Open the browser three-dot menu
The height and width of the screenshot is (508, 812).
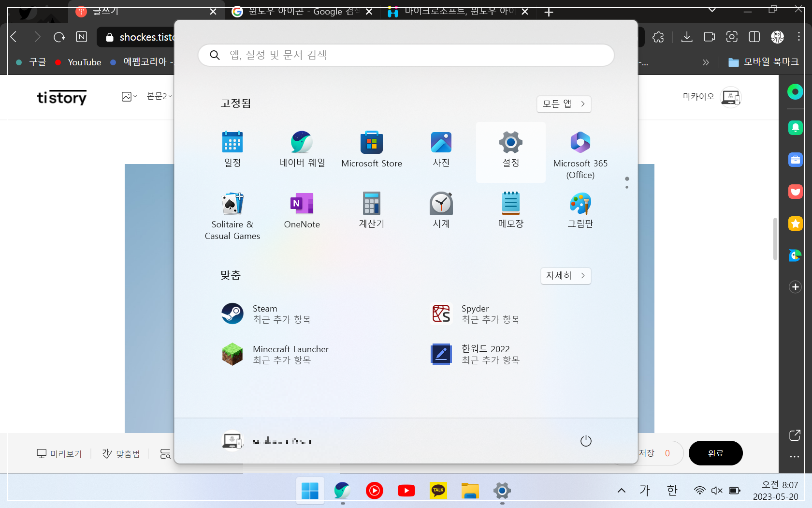point(799,37)
